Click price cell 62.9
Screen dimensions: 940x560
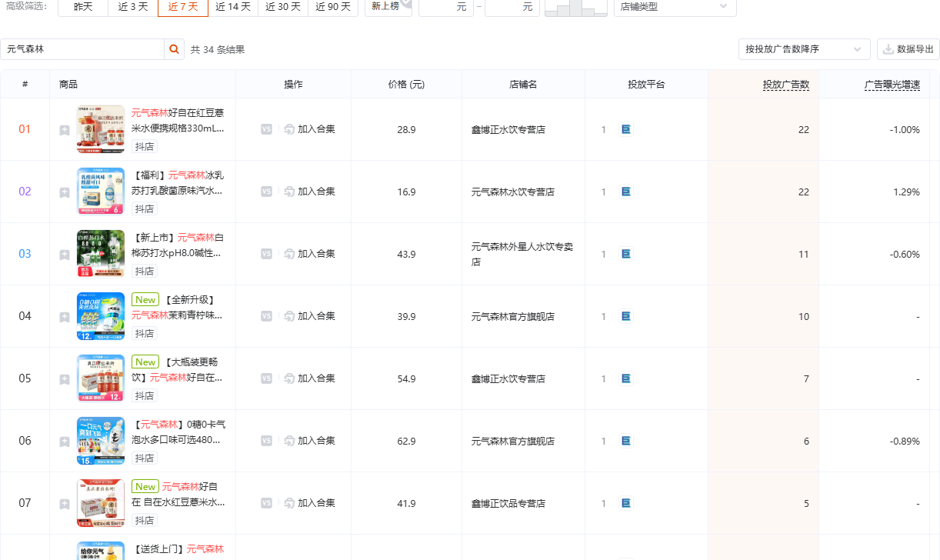(x=406, y=441)
